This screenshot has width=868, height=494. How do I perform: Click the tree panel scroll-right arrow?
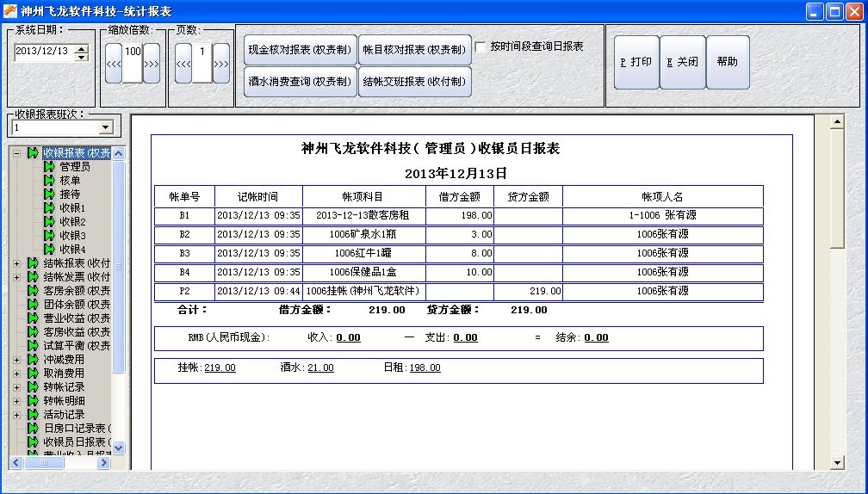[x=103, y=462]
